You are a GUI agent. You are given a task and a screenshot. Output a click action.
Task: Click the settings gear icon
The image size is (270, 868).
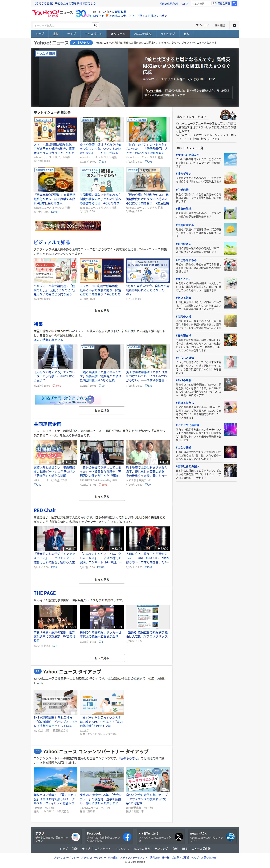[234, 25]
